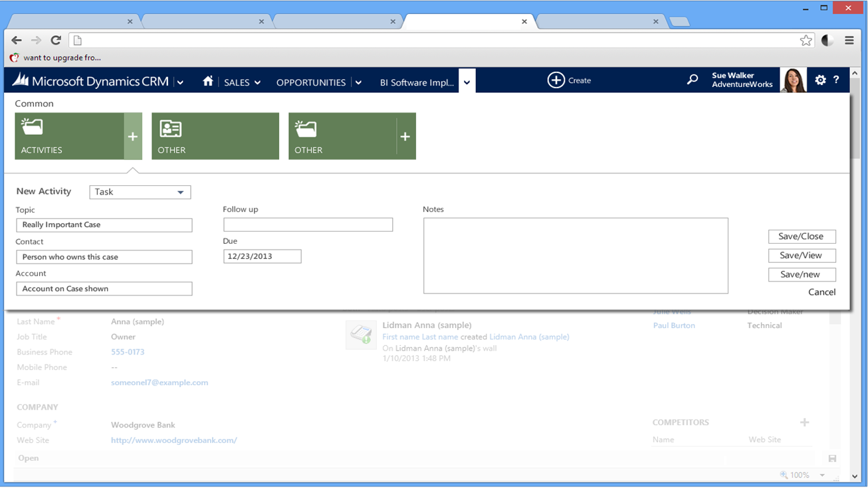868x488 pixels.
Task: Click the search magnifier icon
Action: tap(693, 80)
